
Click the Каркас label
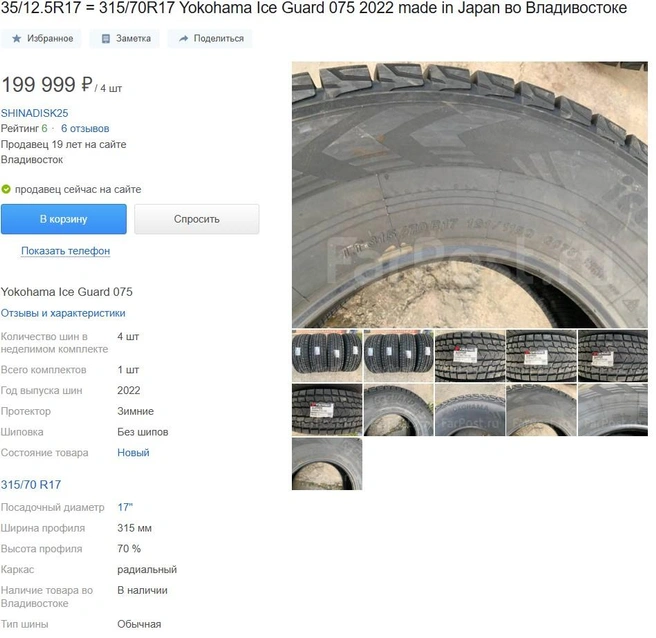(17, 569)
